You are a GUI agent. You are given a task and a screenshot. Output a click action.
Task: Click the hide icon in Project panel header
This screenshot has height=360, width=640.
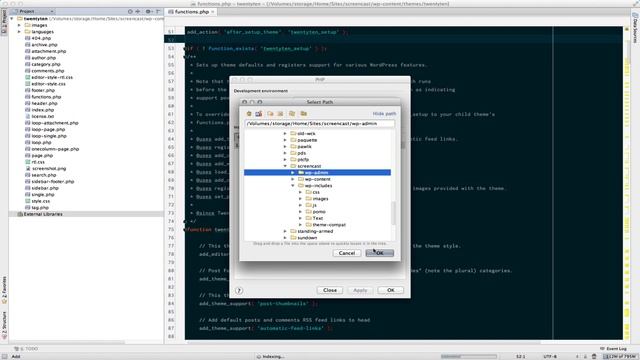(x=158, y=11)
